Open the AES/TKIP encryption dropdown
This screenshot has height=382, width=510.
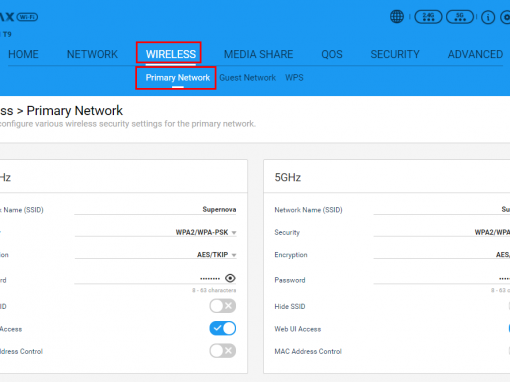[156, 255]
